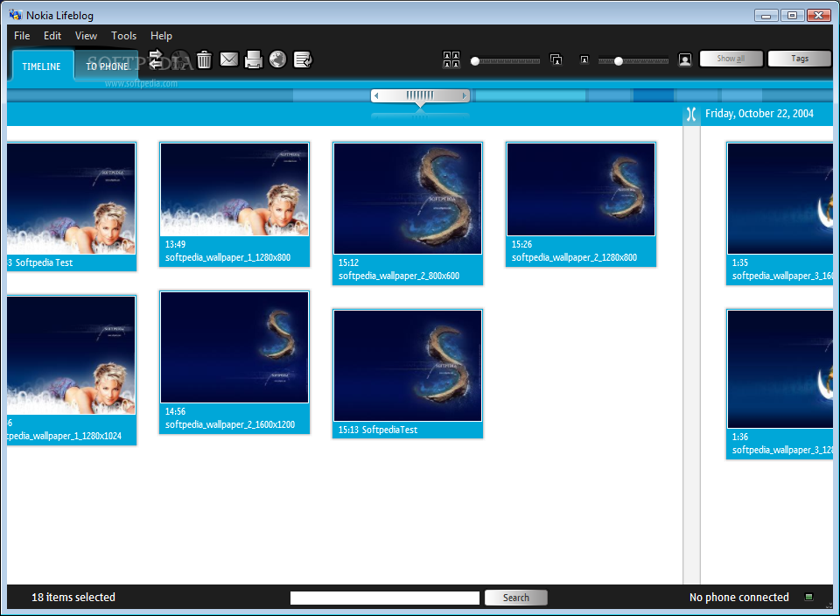The height and width of the screenshot is (616, 840).
Task: Click the Nokia Lifeblog title bar icon
Action: tap(16, 15)
